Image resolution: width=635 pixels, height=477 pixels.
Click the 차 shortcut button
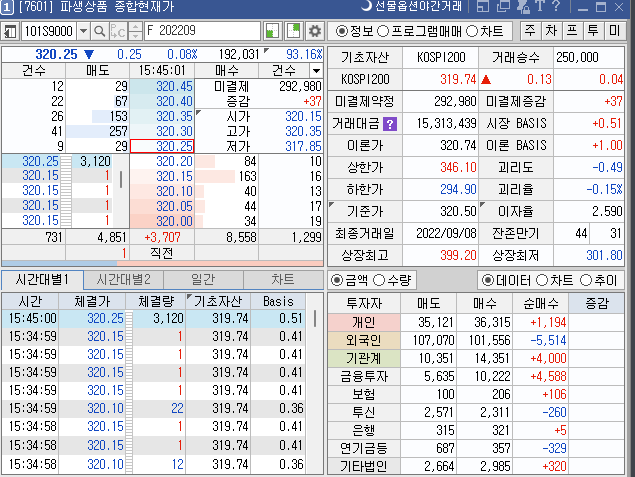click(x=551, y=31)
